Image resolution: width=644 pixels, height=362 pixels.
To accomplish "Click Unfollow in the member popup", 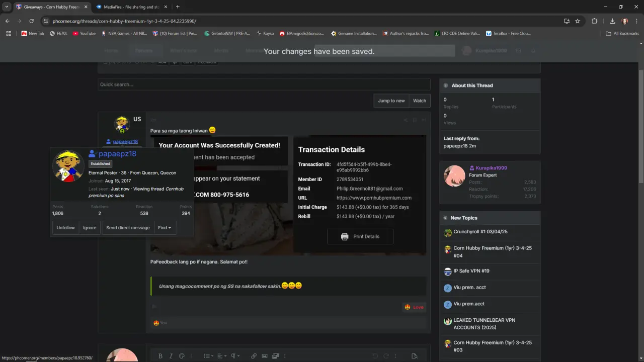I will (65, 228).
